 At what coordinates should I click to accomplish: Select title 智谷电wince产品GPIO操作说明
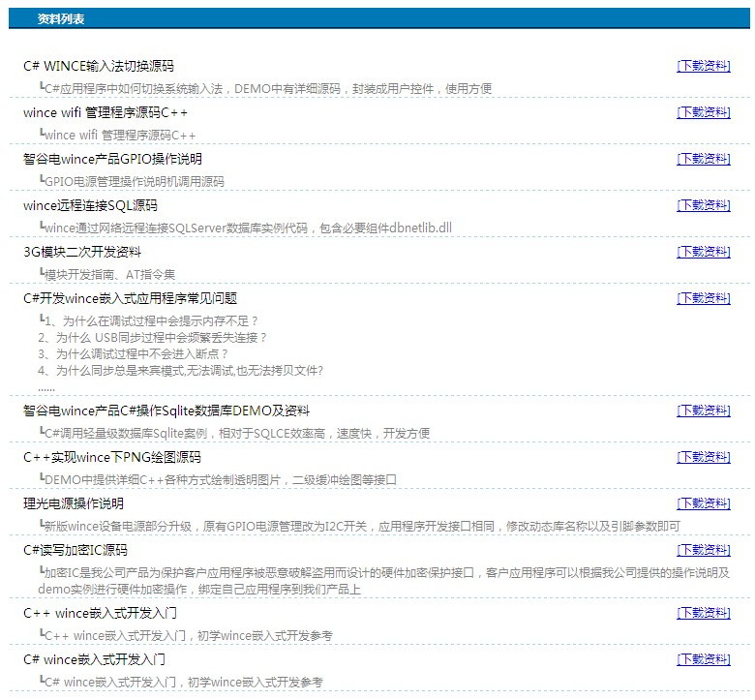[112, 159]
